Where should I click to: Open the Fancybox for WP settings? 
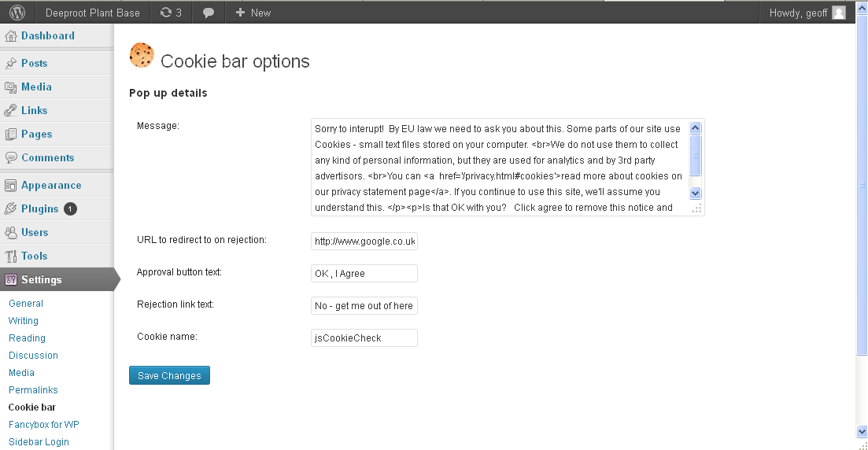coord(44,425)
